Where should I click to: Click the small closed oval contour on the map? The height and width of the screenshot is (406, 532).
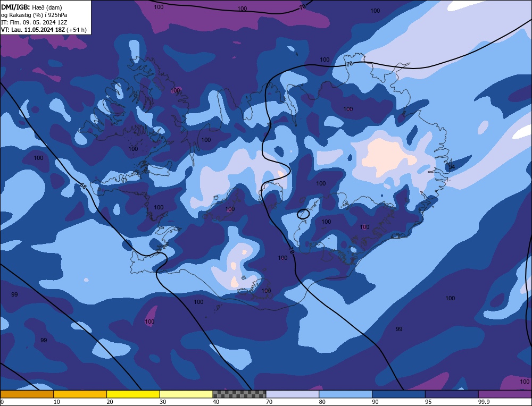(303, 214)
